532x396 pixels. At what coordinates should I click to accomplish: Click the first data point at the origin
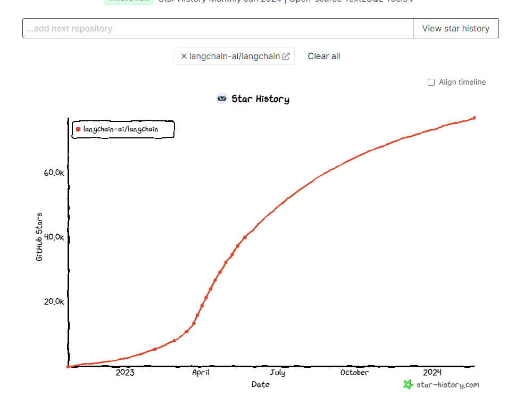(x=68, y=367)
